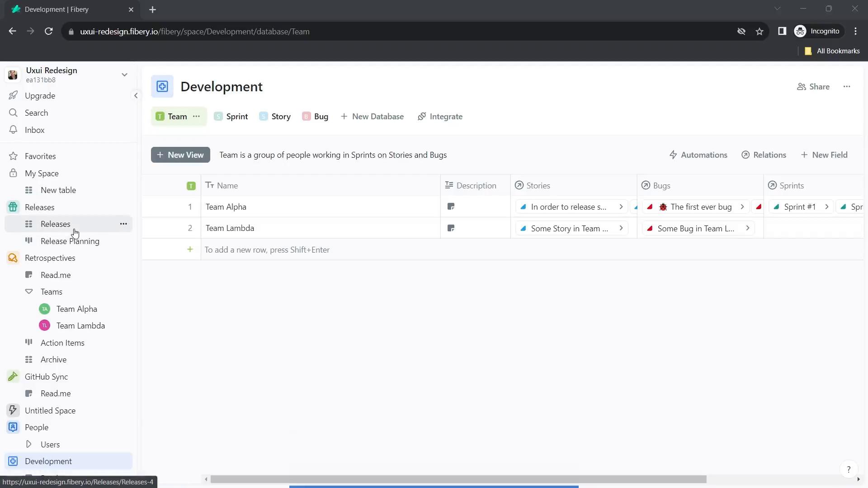868x488 pixels.
Task: Expand the Teams section in sidebar
Action: [28, 291]
